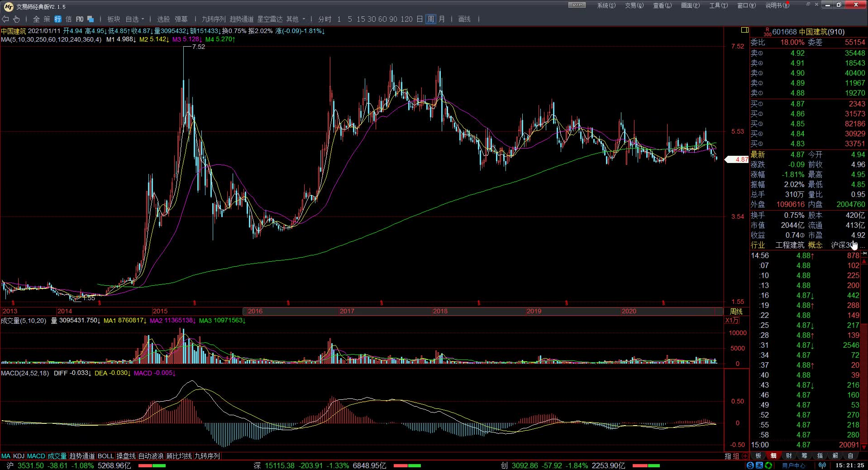Image resolution: width=868 pixels, height=470 pixels.
Task: Click the green circular refresh status icon
Action: tap(768, 465)
